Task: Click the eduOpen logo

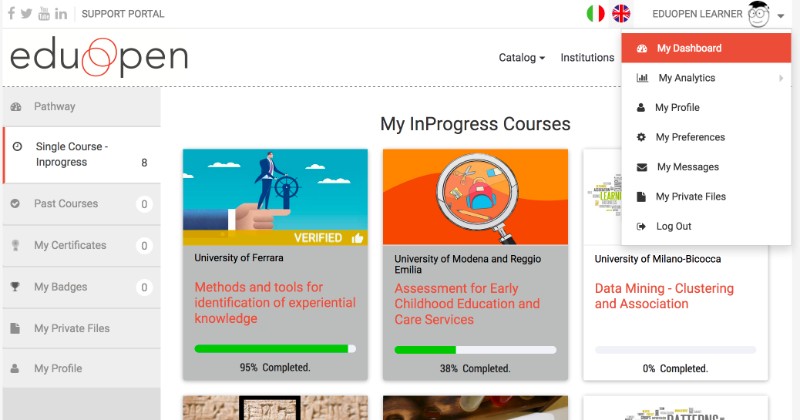Action: coord(99,58)
